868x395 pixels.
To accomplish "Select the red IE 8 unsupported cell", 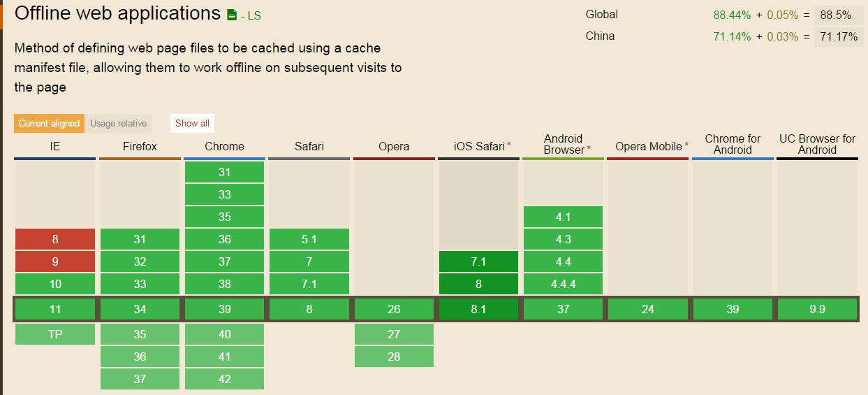I will (55, 239).
